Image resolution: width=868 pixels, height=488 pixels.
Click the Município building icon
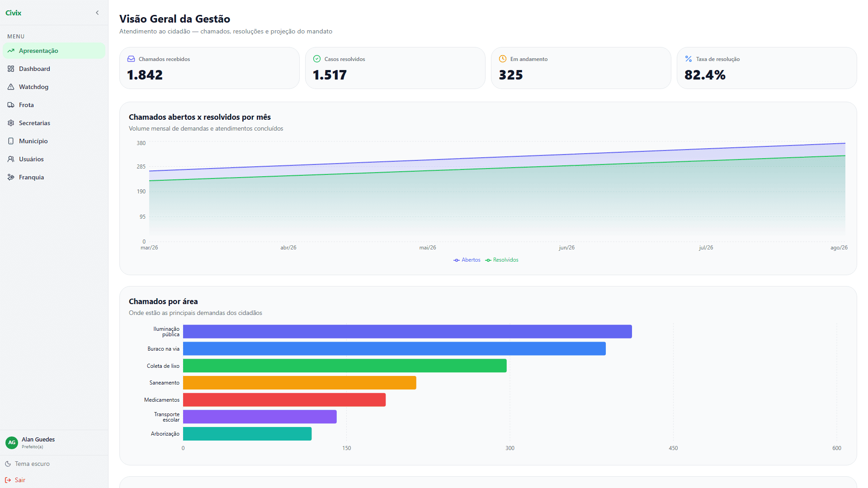11,141
